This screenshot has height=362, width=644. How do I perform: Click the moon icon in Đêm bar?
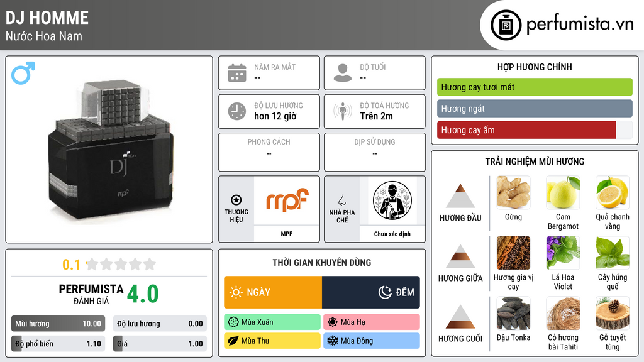point(385,292)
